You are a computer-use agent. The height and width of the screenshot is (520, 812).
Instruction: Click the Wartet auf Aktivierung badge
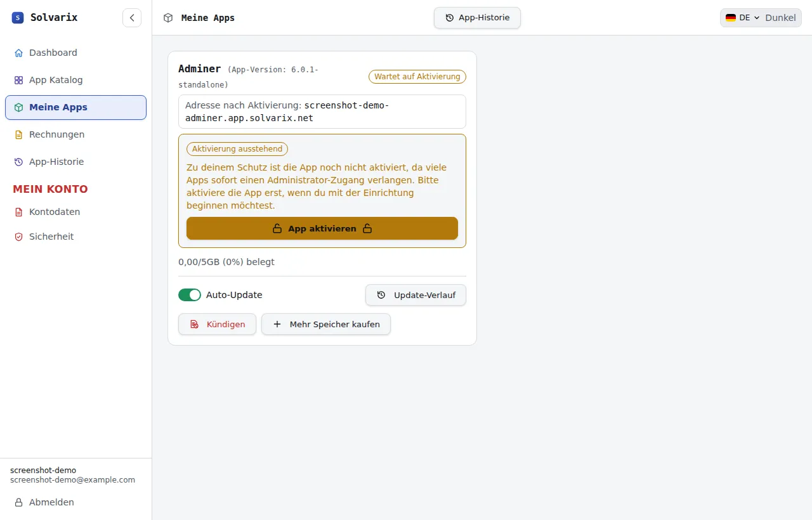point(417,77)
